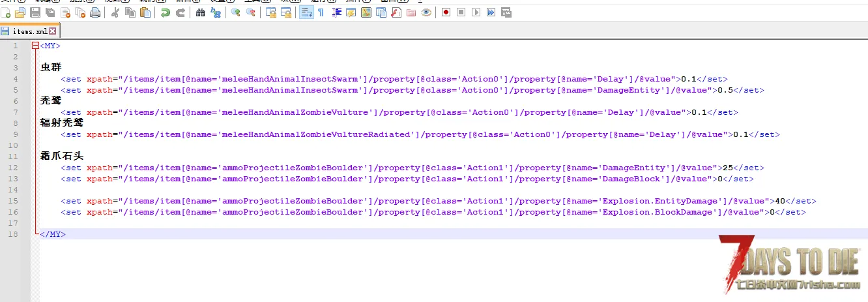Click the New file icon
Image resolution: width=868 pixels, height=302 pixels.
[6, 12]
